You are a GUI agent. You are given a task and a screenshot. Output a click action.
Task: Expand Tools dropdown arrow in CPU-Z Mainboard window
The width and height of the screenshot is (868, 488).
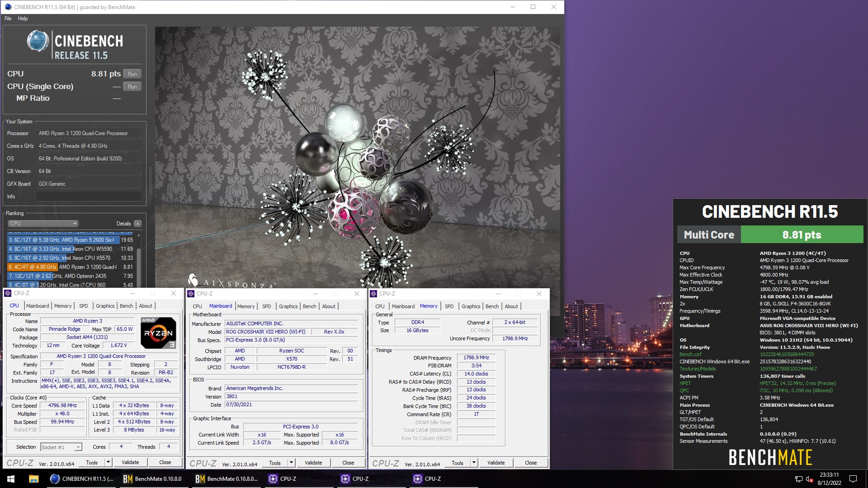pos(291,463)
